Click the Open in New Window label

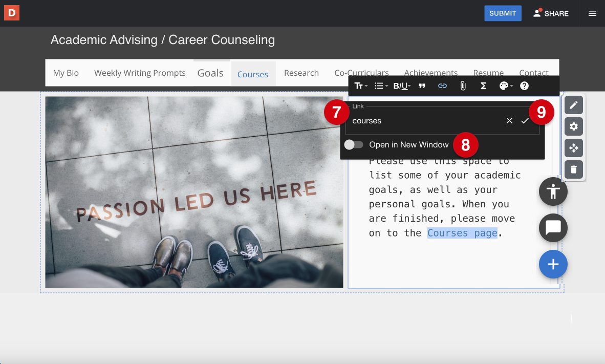pos(408,145)
